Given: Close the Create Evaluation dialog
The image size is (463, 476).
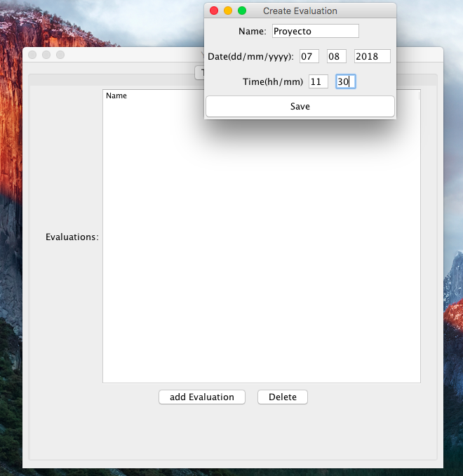Looking at the screenshot, I should click(214, 11).
